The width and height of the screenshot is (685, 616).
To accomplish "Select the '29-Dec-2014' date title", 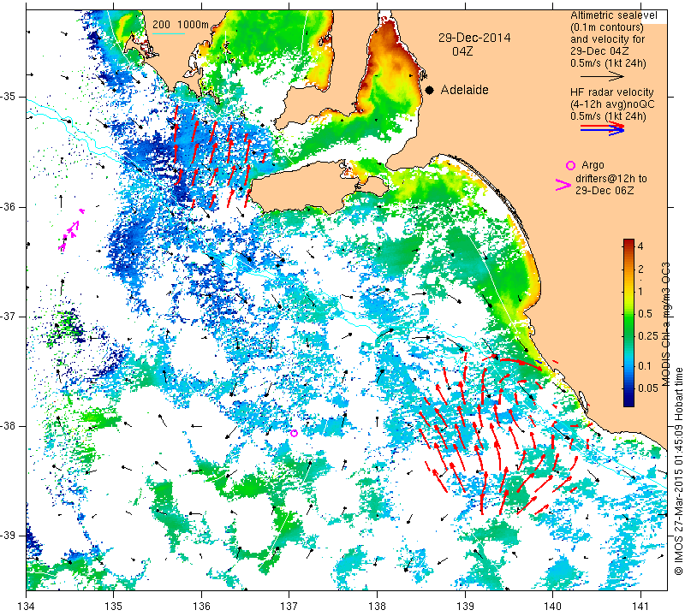I will tap(474, 38).
